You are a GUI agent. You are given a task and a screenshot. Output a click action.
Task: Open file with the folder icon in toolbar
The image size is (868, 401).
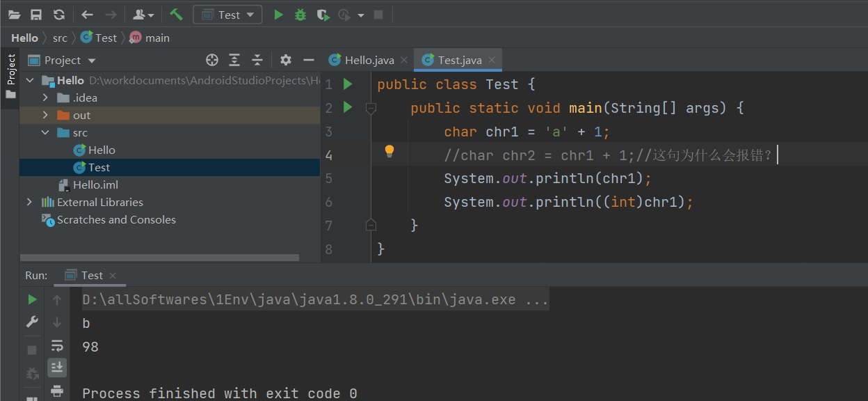coord(14,15)
